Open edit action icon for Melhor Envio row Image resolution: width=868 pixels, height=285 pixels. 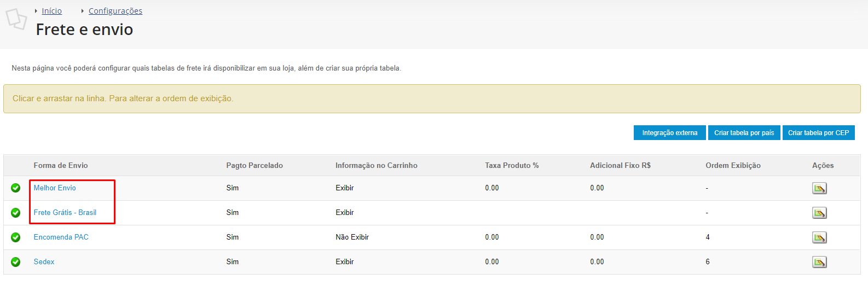pos(819,188)
